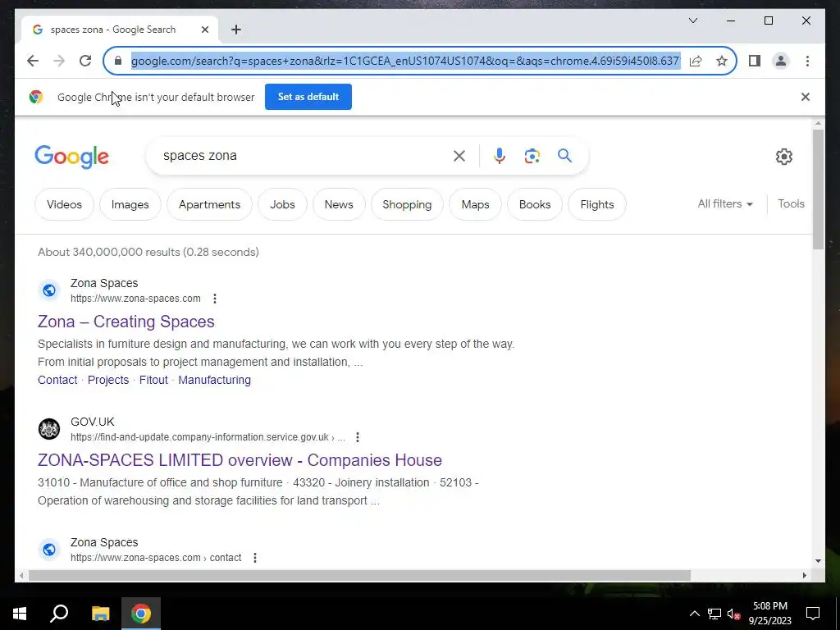Click the address bar URL
The image size is (840, 630).
405,61
